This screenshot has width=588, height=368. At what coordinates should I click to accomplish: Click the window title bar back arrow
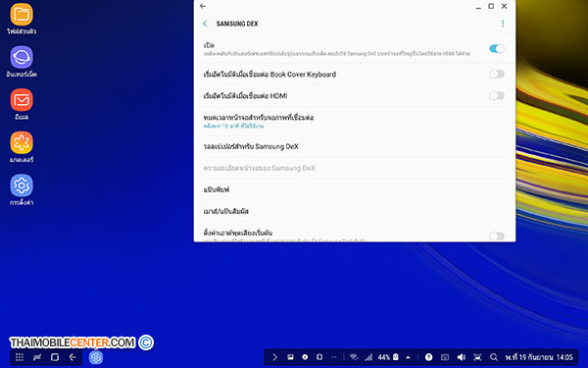(203, 6)
